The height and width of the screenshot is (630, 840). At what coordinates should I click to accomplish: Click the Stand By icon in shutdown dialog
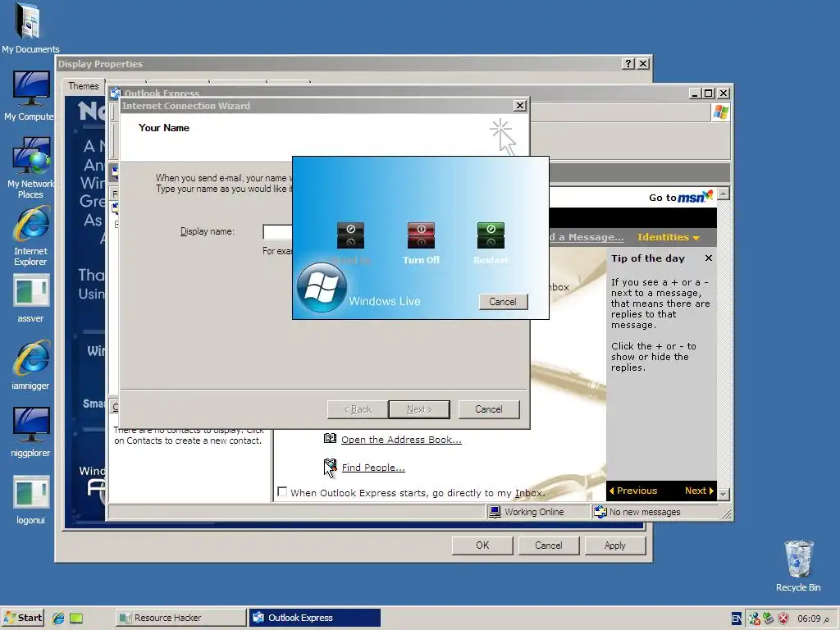(350, 235)
